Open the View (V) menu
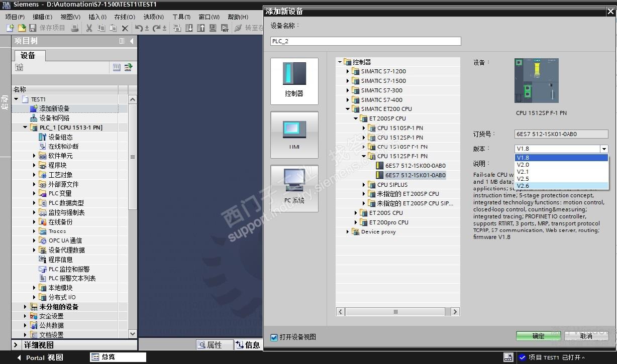This screenshot has height=364, width=617. coord(70,17)
